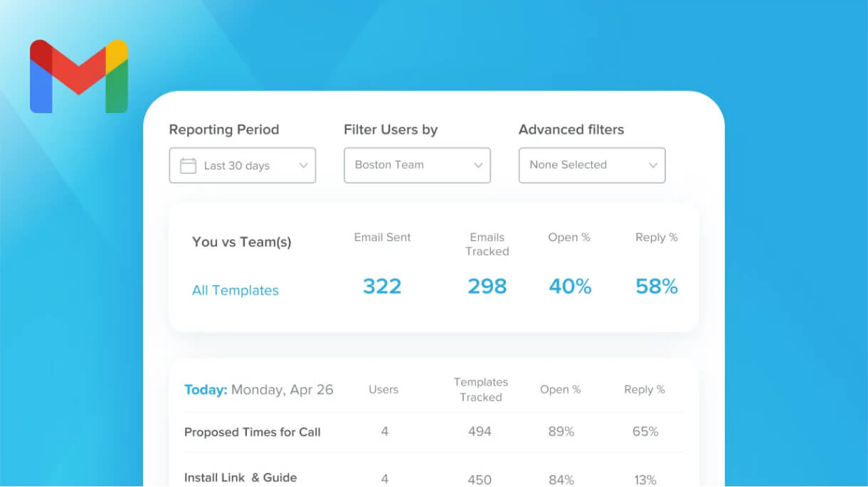Click the 298 Emails Tracked value
Screen dimensions: 868x487
(x=487, y=287)
